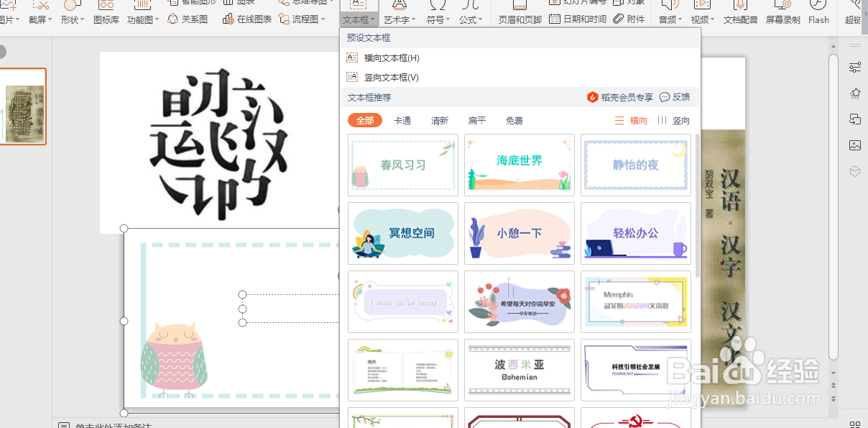868x428 pixels.
Task: Insert the 小憩一下 text box template
Action: point(520,233)
